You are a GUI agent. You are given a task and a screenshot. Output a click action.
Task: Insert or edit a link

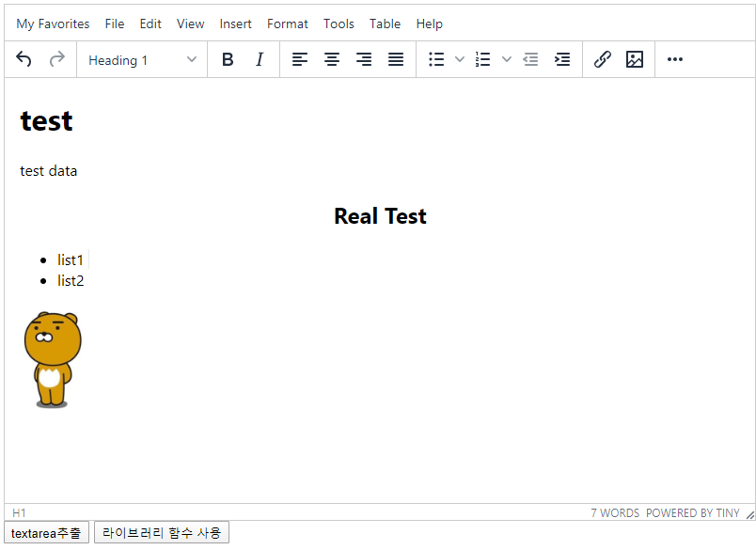click(x=602, y=59)
